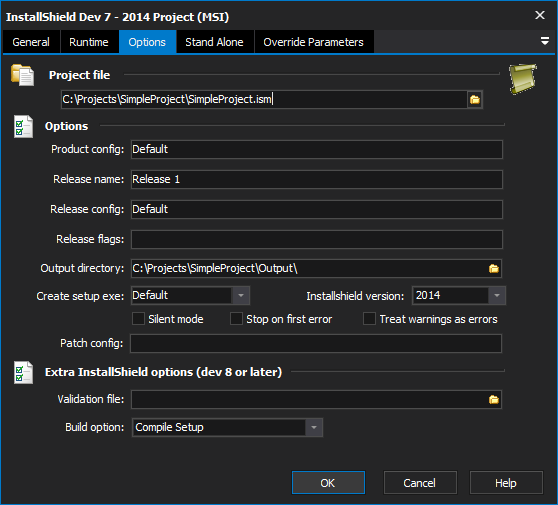
Task: Toggle Stop on first error
Action: [236, 319]
